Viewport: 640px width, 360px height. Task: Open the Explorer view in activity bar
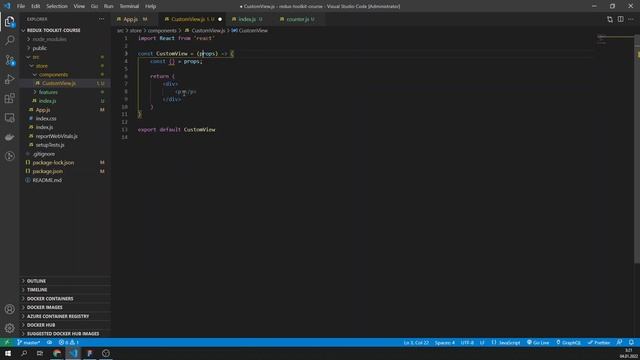9,21
